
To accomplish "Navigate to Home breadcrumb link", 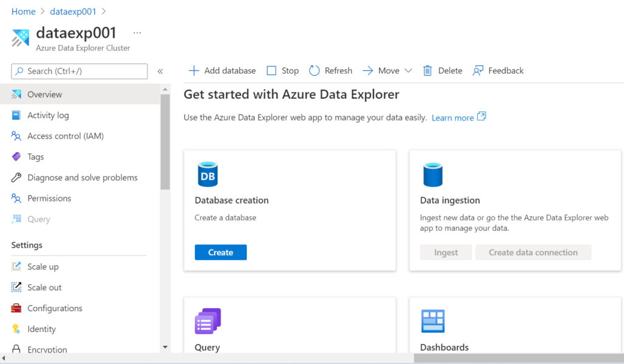I will tap(23, 12).
